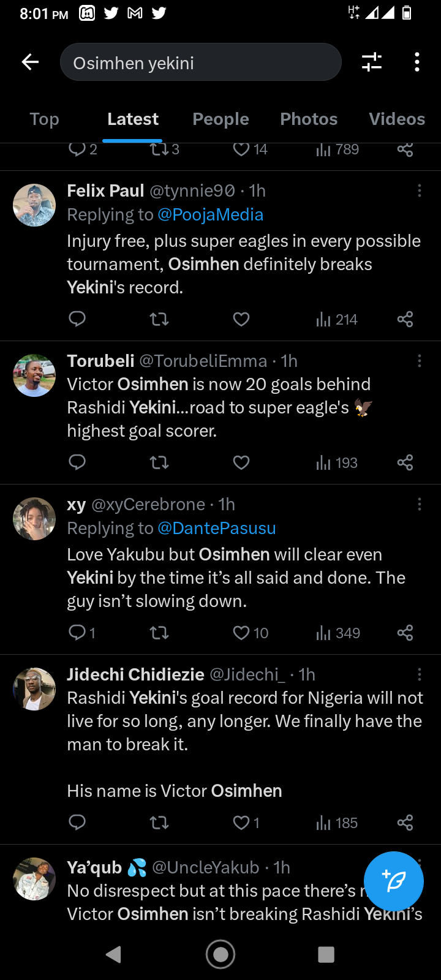Switch to the Photos tab
Viewport: 441px width, 980px height.
pos(309,119)
